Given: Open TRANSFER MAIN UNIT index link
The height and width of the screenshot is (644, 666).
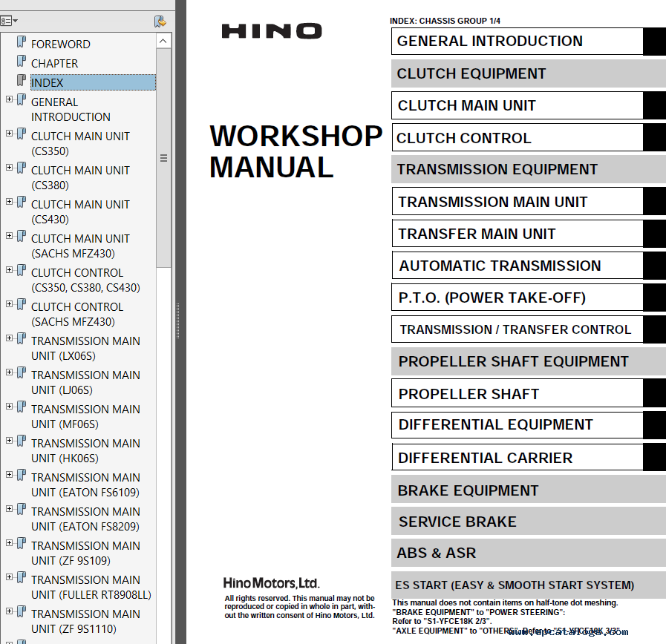Looking at the screenshot, I should [x=518, y=234].
